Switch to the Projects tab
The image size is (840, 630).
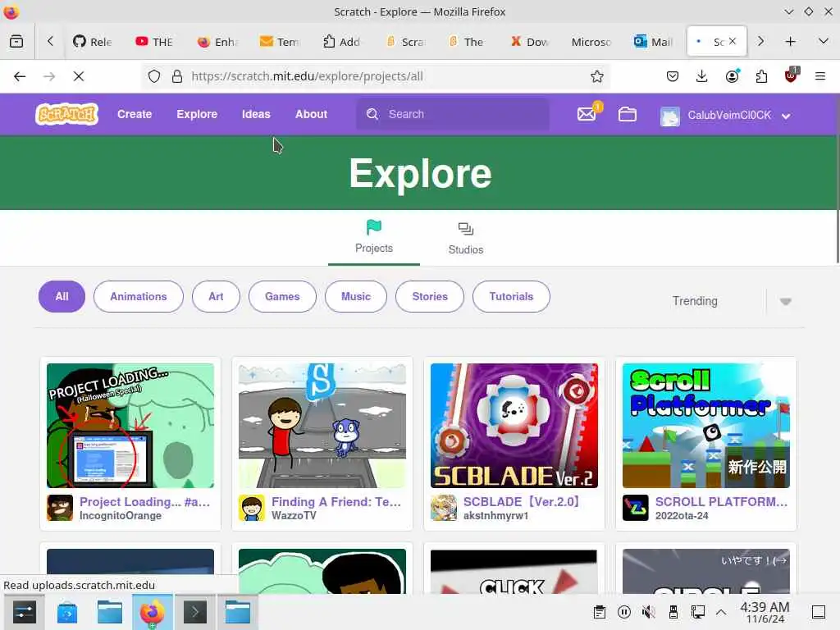click(374, 237)
